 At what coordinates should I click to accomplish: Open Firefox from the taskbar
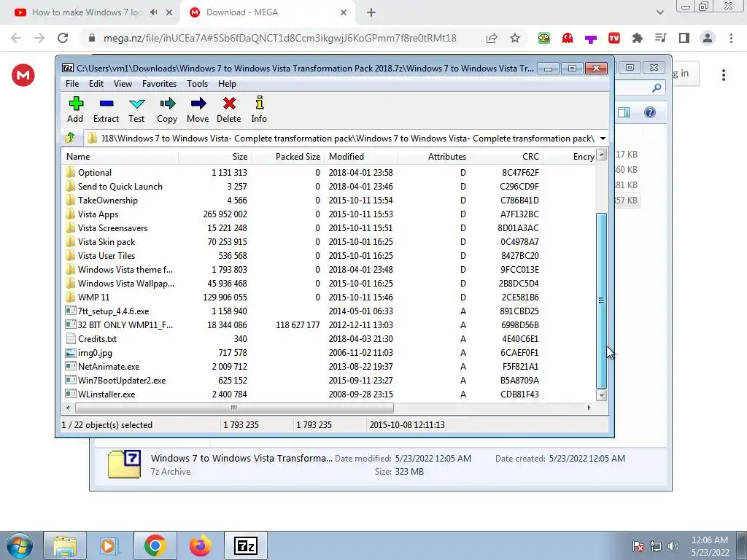(201, 545)
